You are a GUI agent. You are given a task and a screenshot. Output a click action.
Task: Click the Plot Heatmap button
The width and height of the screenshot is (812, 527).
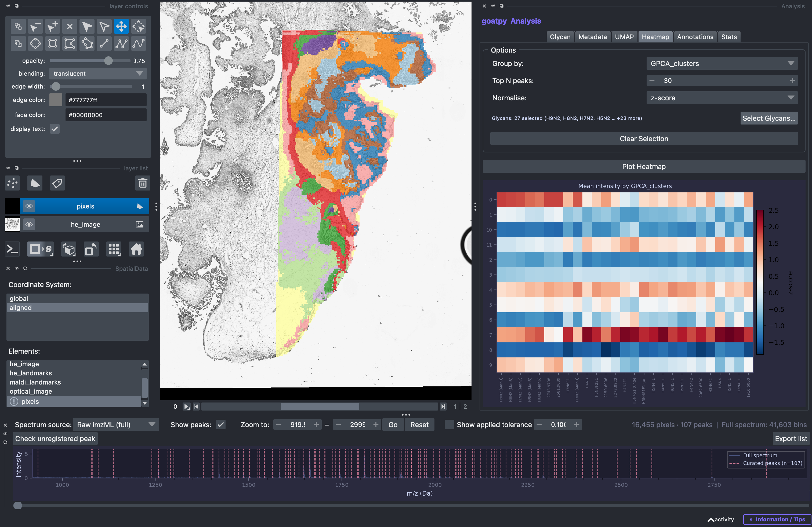point(644,167)
